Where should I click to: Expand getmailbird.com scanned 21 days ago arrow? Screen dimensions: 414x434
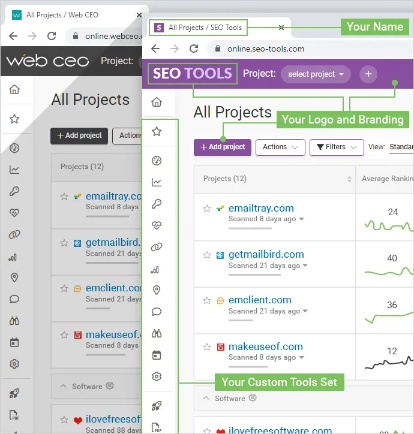(x=305, y=266)
